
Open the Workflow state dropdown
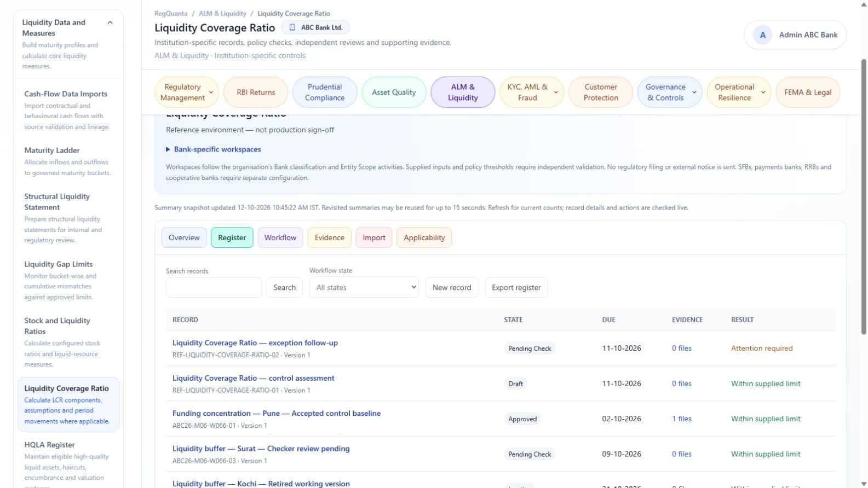click(x=364, y=287)
